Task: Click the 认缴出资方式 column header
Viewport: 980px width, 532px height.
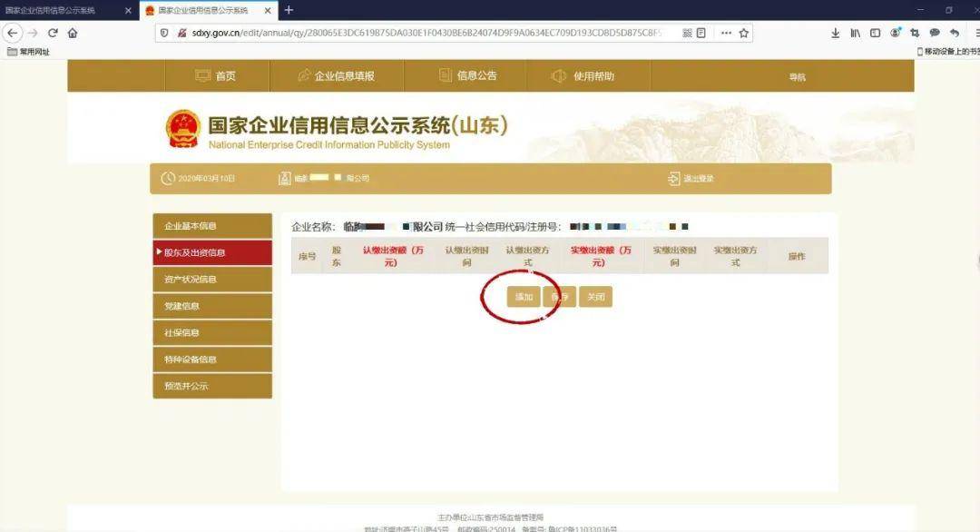Action: (x=527, y=256)
